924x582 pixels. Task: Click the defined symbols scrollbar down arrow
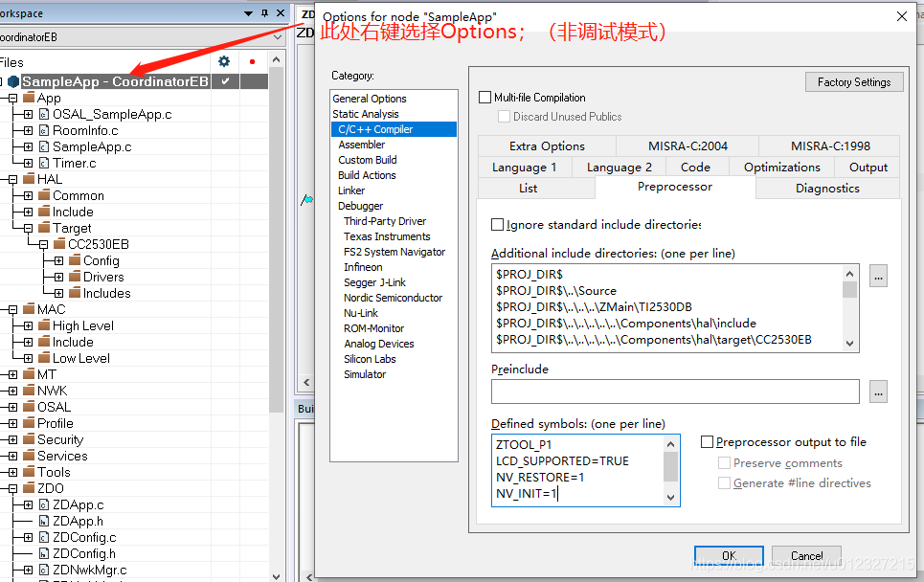670,497
